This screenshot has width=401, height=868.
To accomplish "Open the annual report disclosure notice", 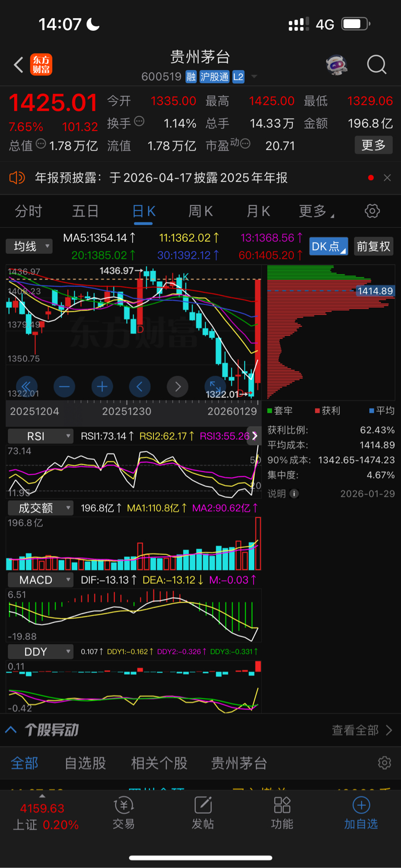I will (x=161, y=178).
